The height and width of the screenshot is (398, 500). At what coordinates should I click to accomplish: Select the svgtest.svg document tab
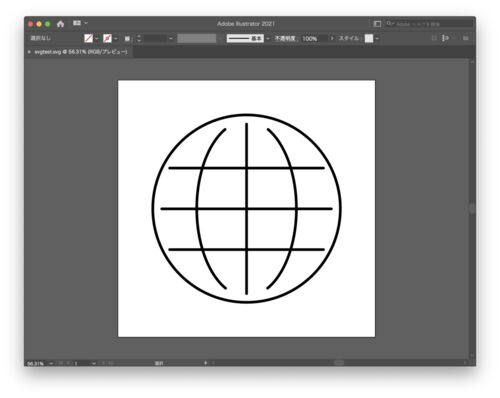tap(81, 52)
